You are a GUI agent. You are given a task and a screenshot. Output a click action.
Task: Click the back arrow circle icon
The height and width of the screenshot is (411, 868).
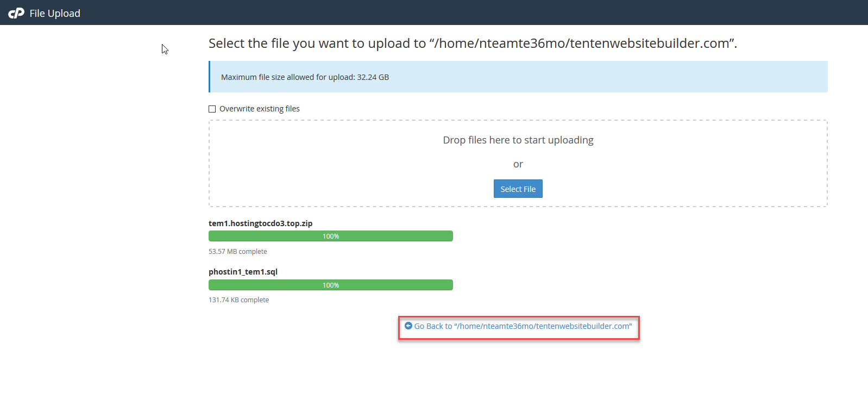tap(408, 326)
